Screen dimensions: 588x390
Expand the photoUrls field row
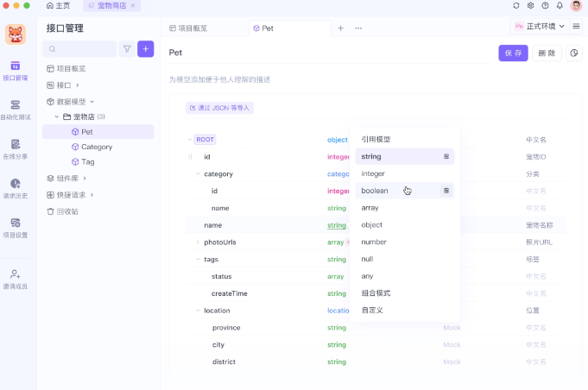(197, 242)
